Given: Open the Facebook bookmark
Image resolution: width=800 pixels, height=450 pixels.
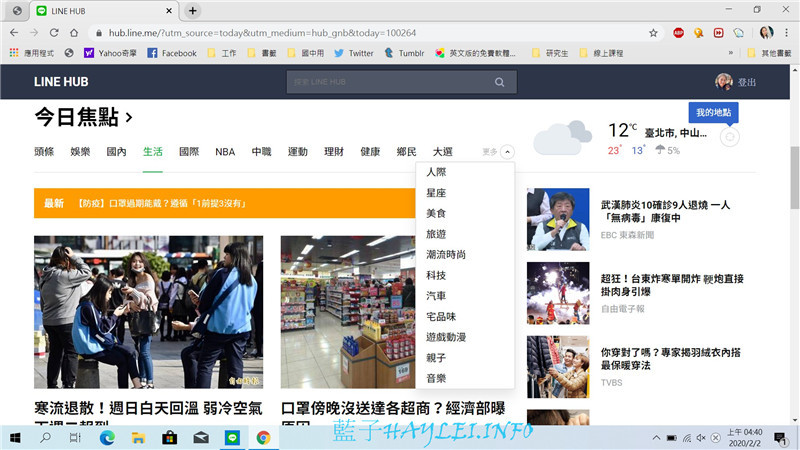Looking at the screenshot, I should (172, 53).
